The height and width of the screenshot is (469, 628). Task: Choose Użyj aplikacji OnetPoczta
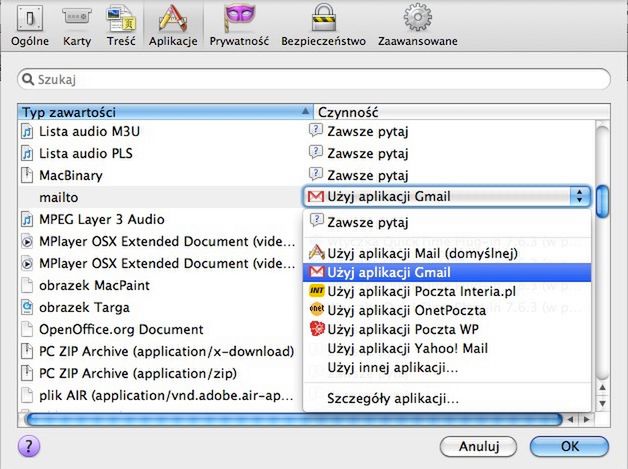click(447, 310)
